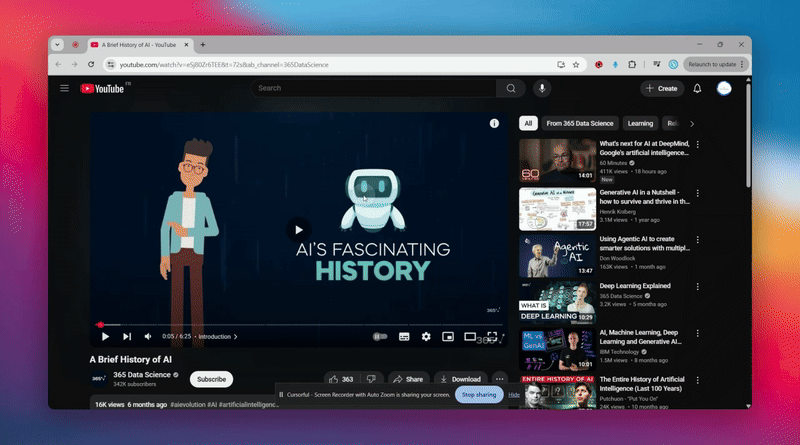
Task: Bookmark this page with the star
Action: [576, 64]
